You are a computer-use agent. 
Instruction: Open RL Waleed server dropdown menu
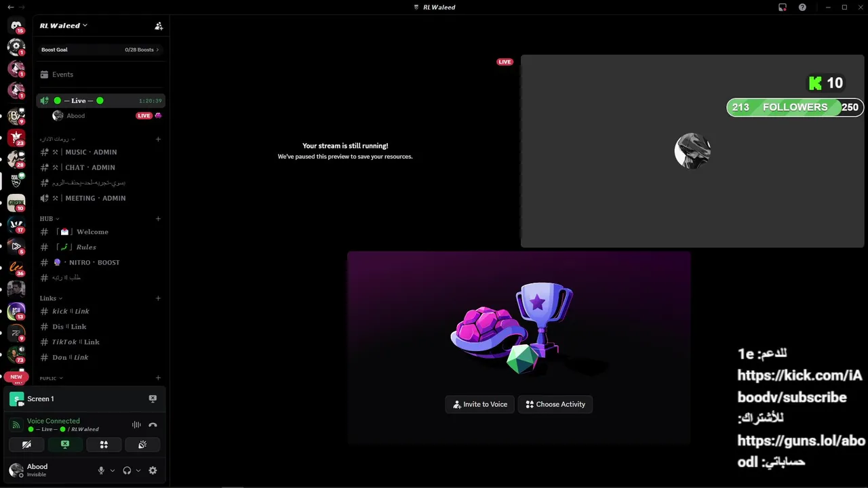pos(64,26)
